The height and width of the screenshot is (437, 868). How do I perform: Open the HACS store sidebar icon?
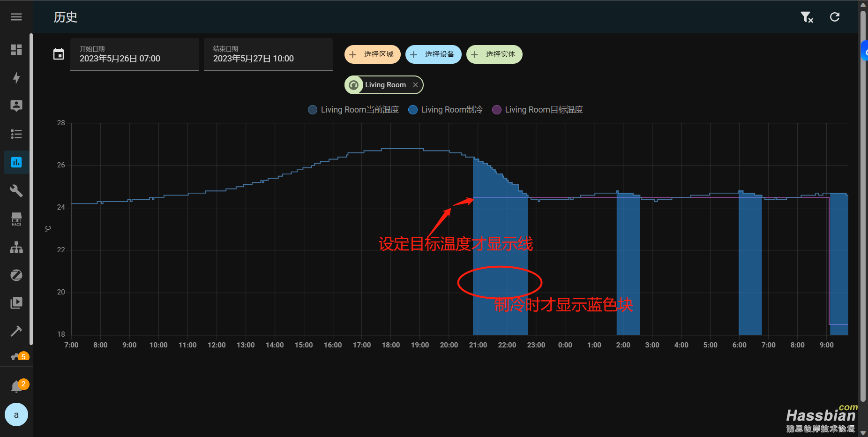(x=16, y=219)
